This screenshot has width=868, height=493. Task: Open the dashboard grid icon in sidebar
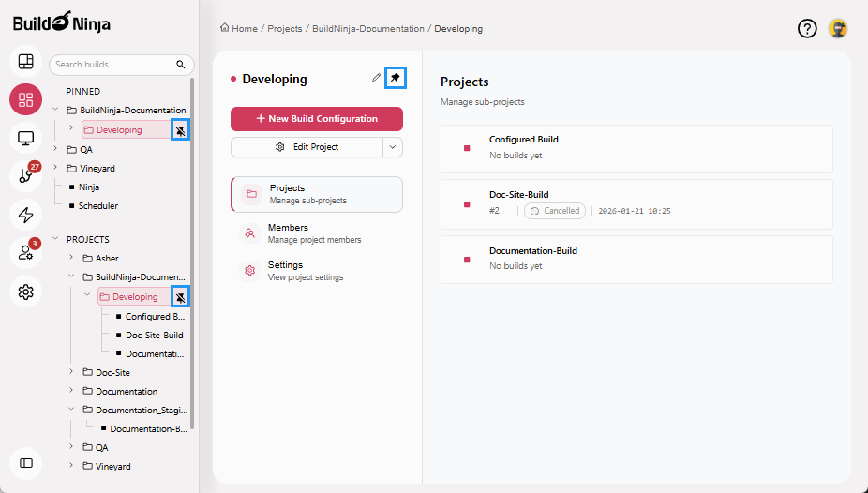point(26,62)
